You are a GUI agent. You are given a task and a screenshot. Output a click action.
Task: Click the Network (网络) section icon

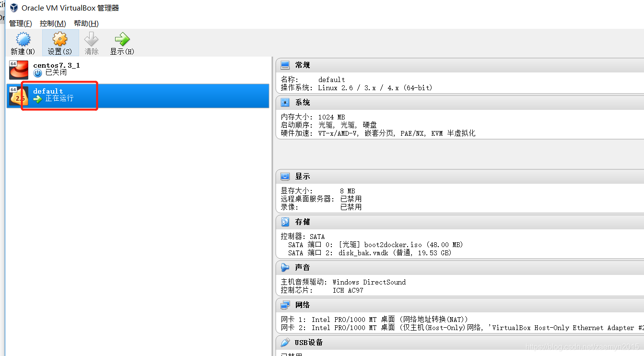[285, 305]
